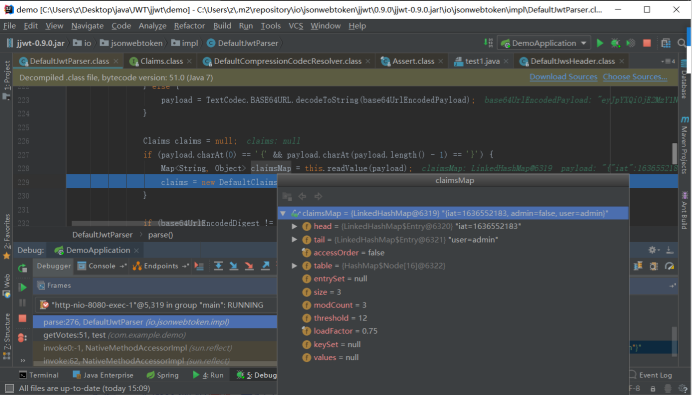Open the File menu
The width and height of the screenshot is (692, 395).
(9, 26)
